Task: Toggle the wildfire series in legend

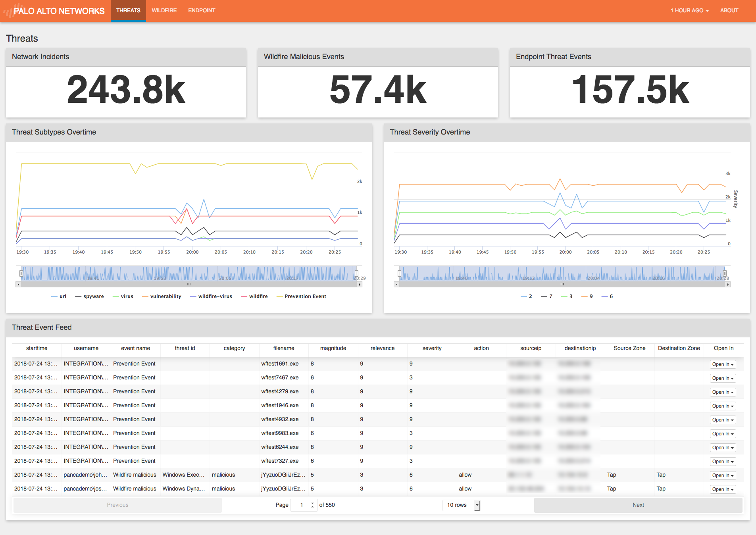Action: [x=254, y=296]
